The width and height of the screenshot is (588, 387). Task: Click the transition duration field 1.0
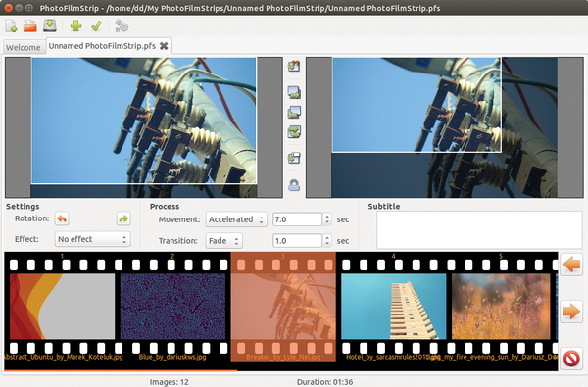pyautogui.click(x=297, y=241)
